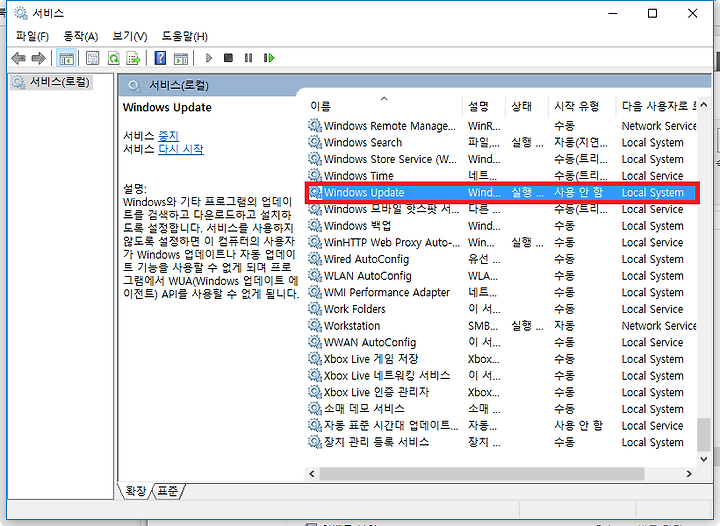Click gear icon of WMI Performance Adapter row
This screenshot has width=720, height=526.
(315, 292)
